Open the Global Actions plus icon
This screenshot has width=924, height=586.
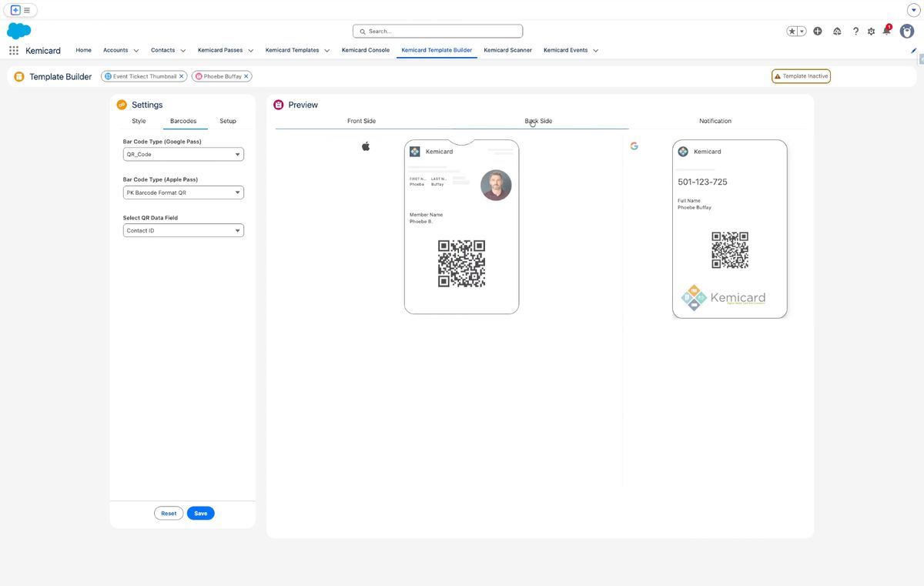pos(818,32)
